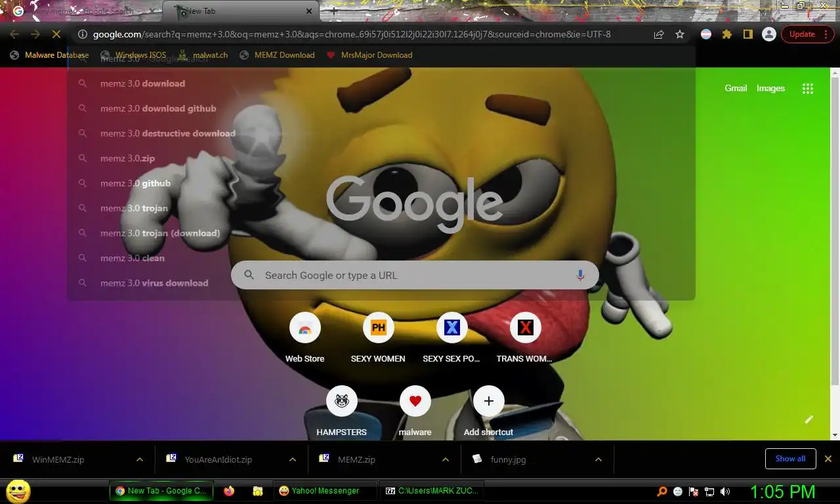Expand WinMEMZ.zip download options chevron
This screenshot has height=504, width=840.
(x=140, y=459)
